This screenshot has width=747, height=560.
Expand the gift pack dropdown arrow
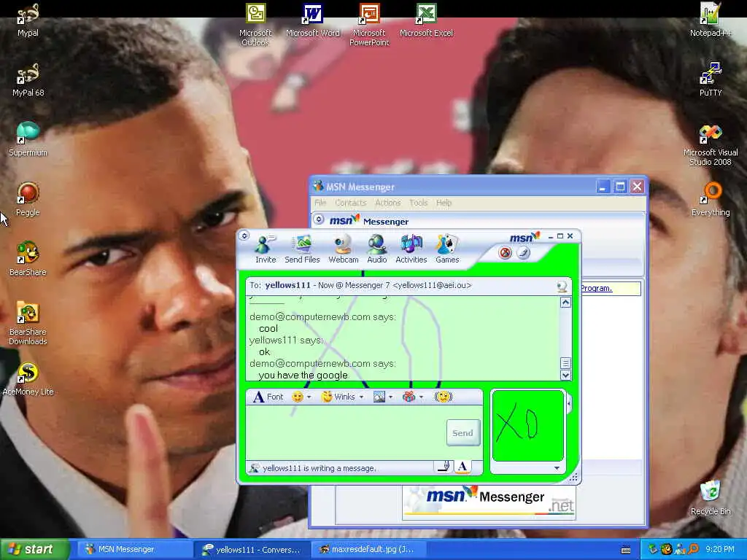click(421, 397)
